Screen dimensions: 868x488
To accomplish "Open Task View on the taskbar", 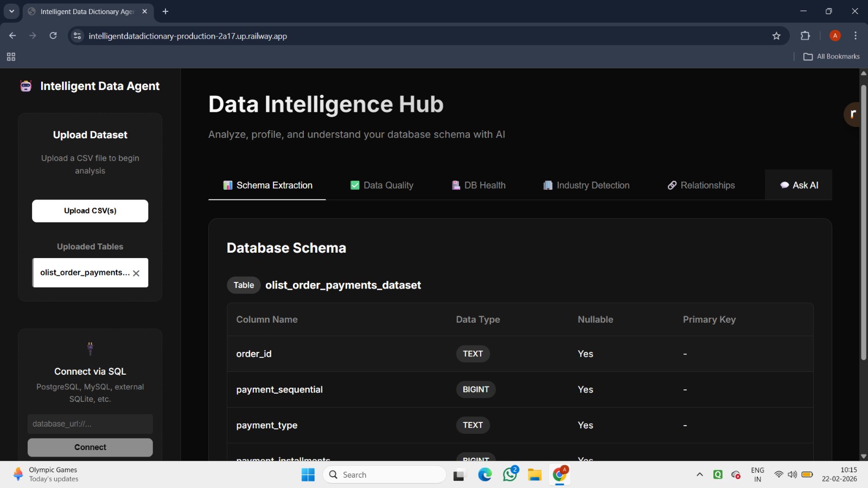I will pyautogui.click(x=460, y=475).
